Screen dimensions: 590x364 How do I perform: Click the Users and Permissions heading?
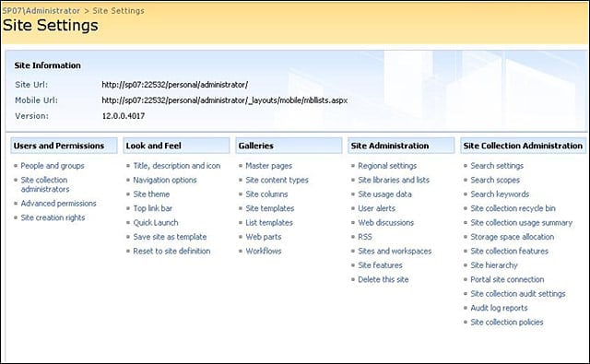click(x=59, y=146)
